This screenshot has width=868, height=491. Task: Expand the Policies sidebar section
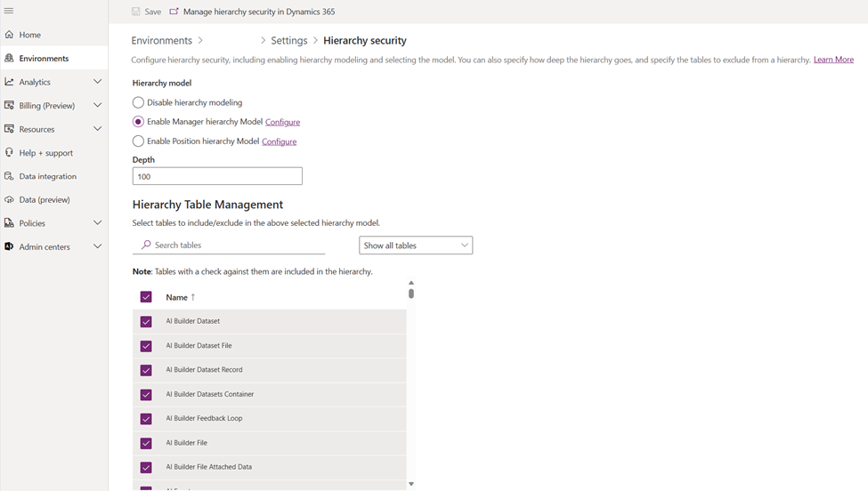tap(97, 223)
